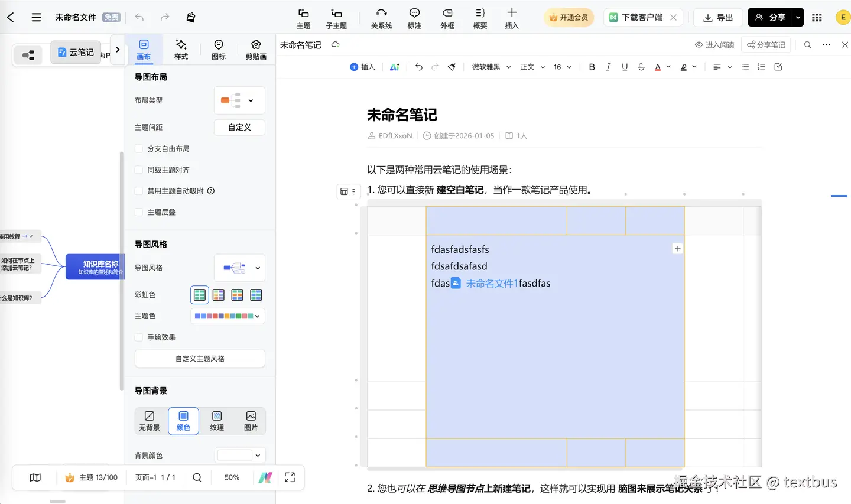This screenshot has width=851, height=504.
Task: Expand the right chevron next to 云笔记
Action: click(x=118, y=50)
